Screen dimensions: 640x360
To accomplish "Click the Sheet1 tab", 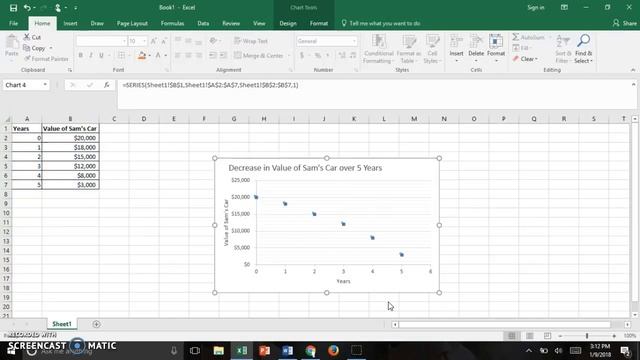I will point(62,324).
